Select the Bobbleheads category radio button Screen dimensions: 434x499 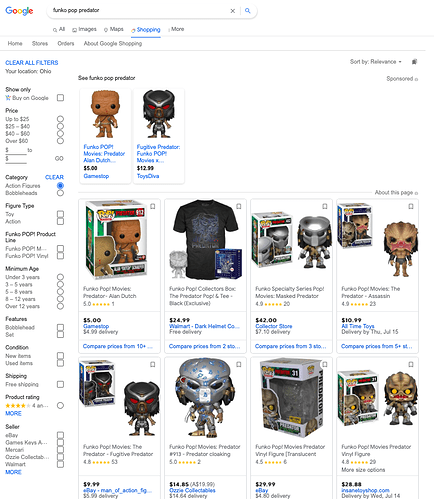point(60,193)
